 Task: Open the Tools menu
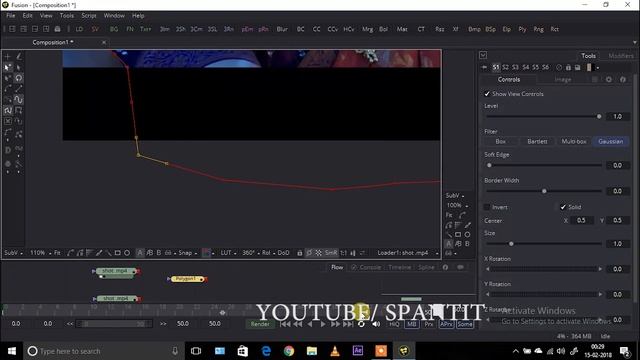point(67,16)
